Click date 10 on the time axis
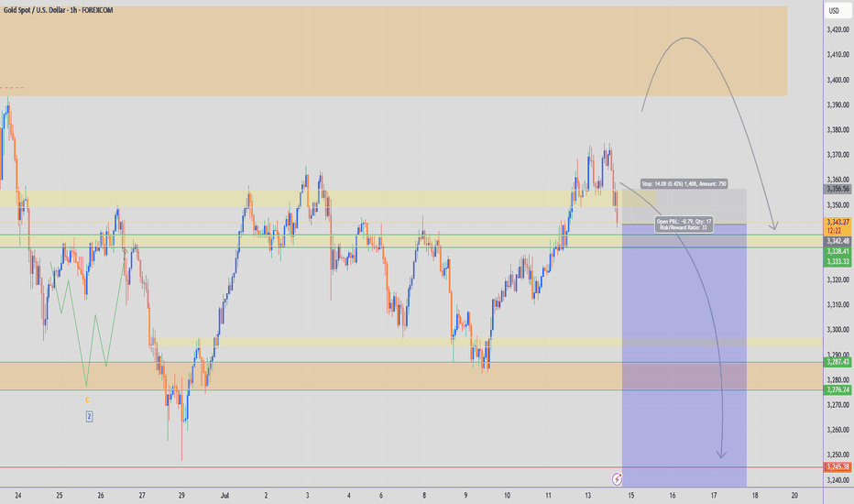 pos(507,495)
